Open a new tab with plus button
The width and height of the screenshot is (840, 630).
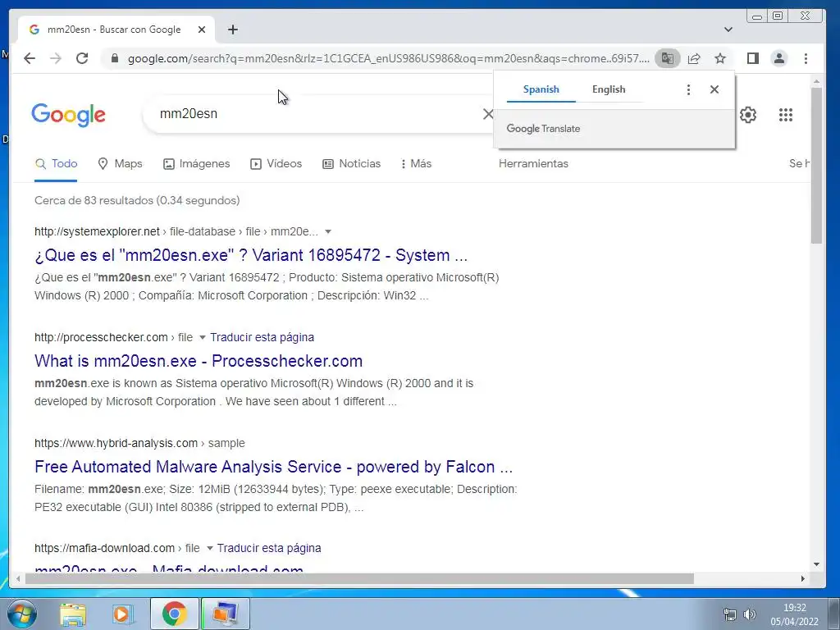pos(232,30)
